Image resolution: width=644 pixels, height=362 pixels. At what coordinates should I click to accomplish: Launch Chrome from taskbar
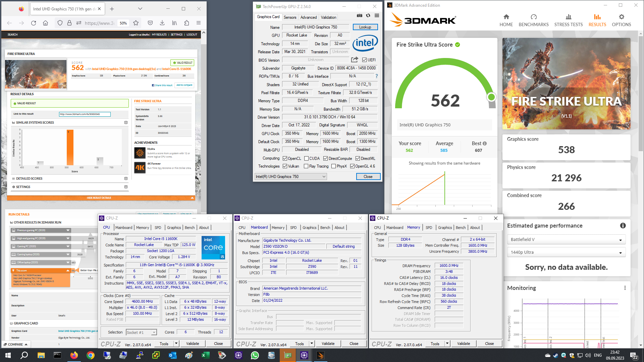(90, 355)
